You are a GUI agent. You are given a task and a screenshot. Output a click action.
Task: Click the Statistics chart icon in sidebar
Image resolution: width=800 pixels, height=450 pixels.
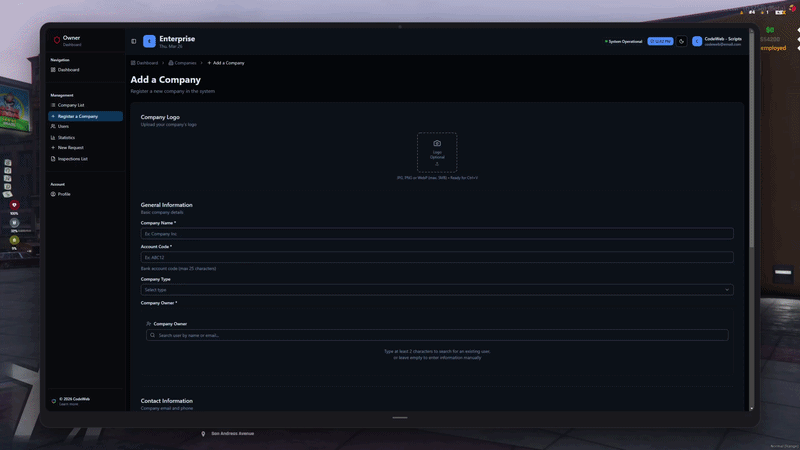click(x=53, y=137)
